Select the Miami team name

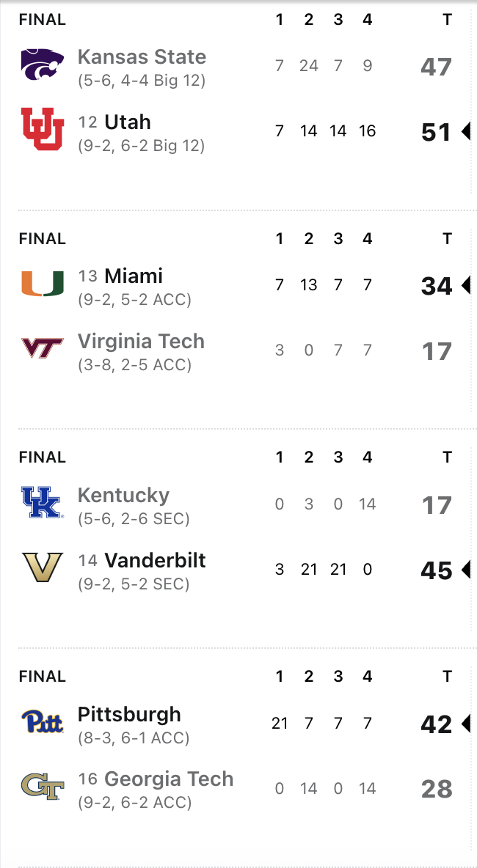click(134, 276)
